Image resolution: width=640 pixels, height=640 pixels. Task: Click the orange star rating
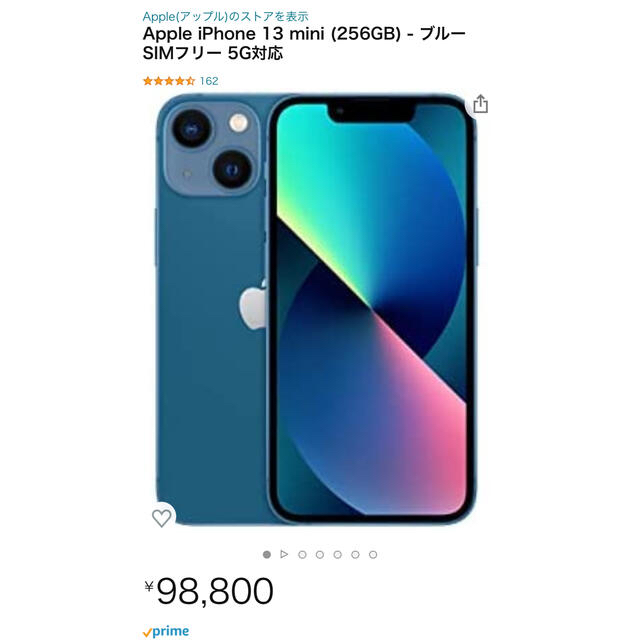(169, 81)
